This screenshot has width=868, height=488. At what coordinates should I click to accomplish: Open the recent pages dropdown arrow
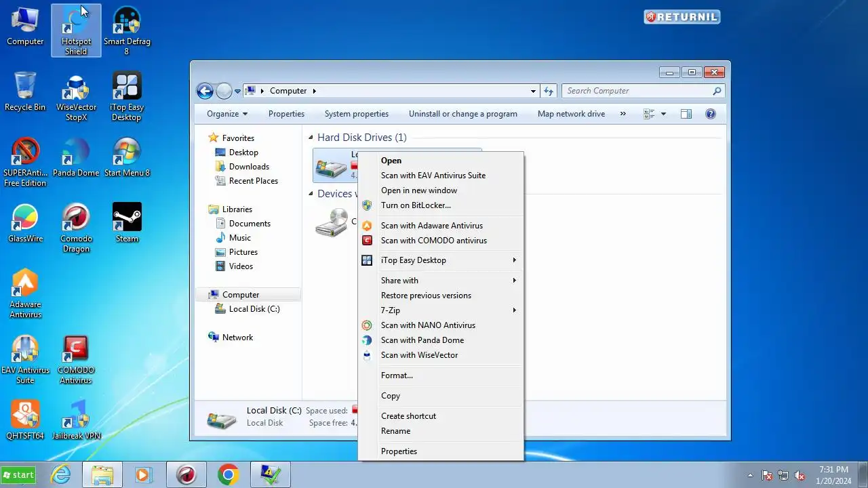[238, 91]
